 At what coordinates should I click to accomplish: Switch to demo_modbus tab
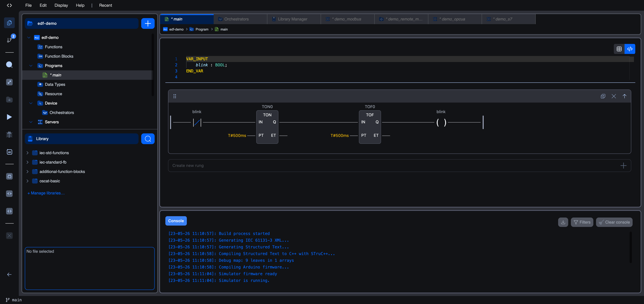348,19
